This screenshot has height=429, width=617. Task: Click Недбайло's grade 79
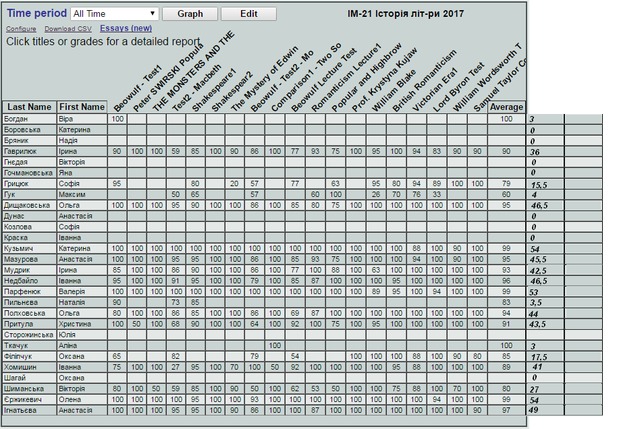pos(255,281)
